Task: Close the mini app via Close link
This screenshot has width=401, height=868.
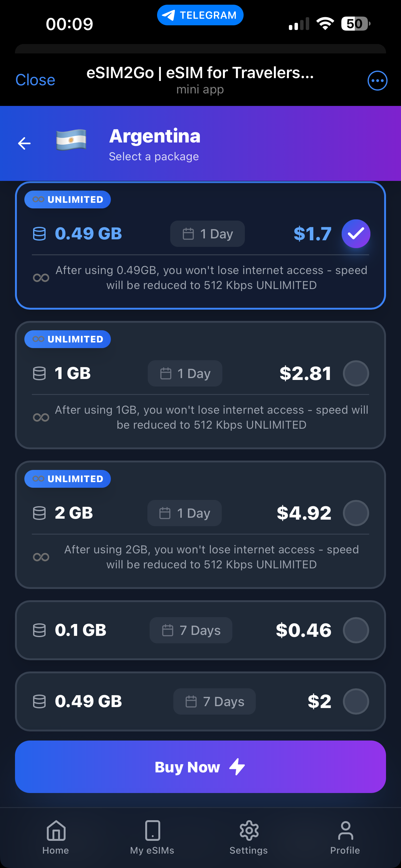Action: click(x=35, y=80)
